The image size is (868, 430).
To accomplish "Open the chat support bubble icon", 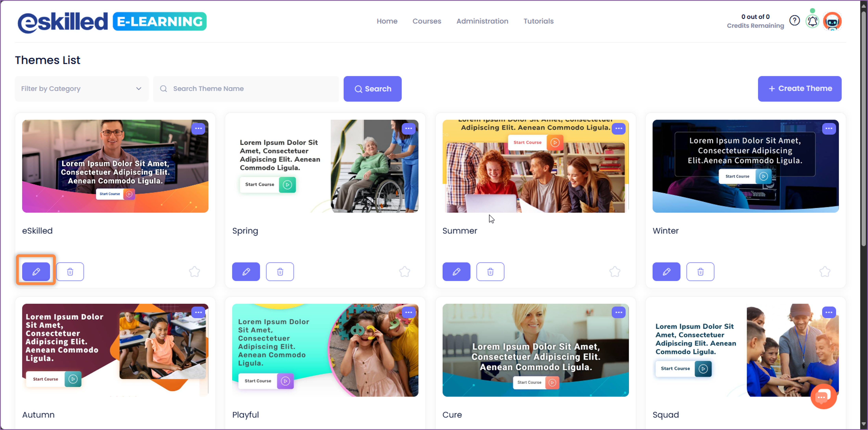I will 823,397.
